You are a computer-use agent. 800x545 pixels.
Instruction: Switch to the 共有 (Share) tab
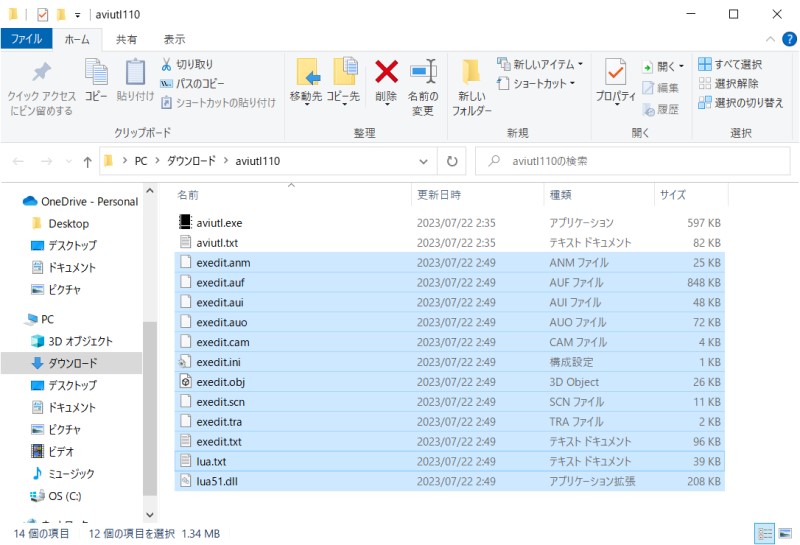[126, 39]
